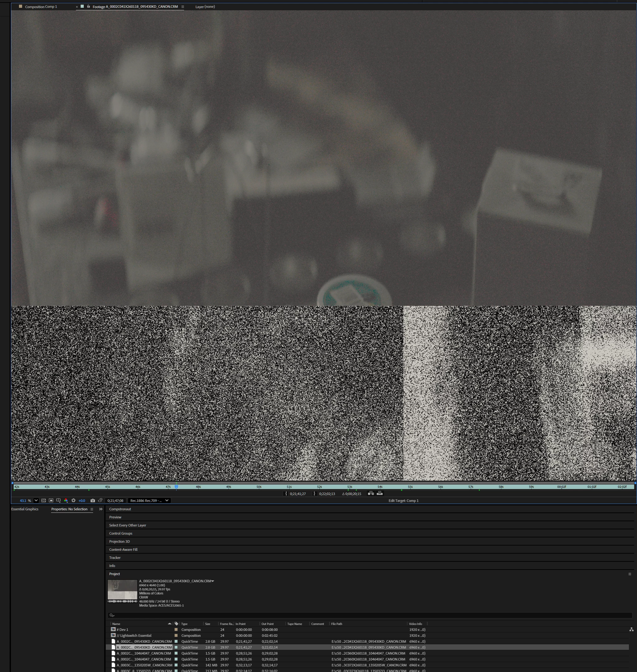Open the Project panel hamburger menu

630,574
